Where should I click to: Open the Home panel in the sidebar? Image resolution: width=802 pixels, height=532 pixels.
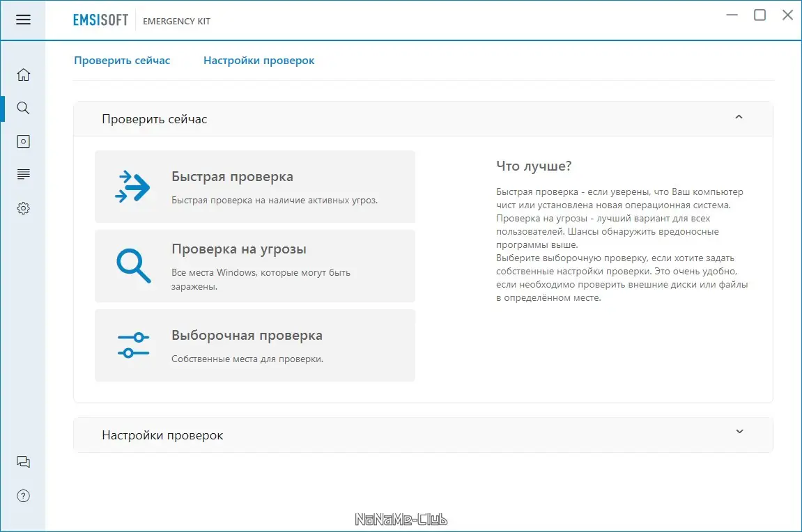23,74
